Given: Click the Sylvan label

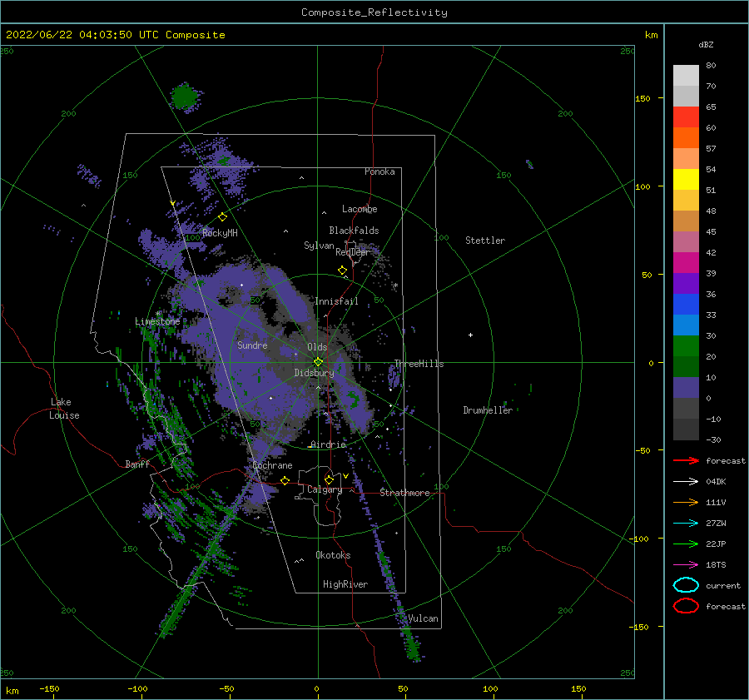Looking at the screenshot, I should pos(319,246).
